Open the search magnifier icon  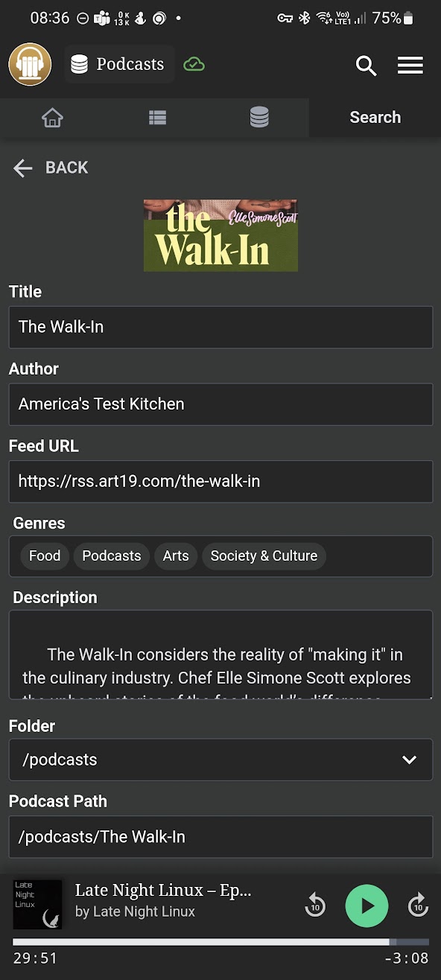(366, 66)
